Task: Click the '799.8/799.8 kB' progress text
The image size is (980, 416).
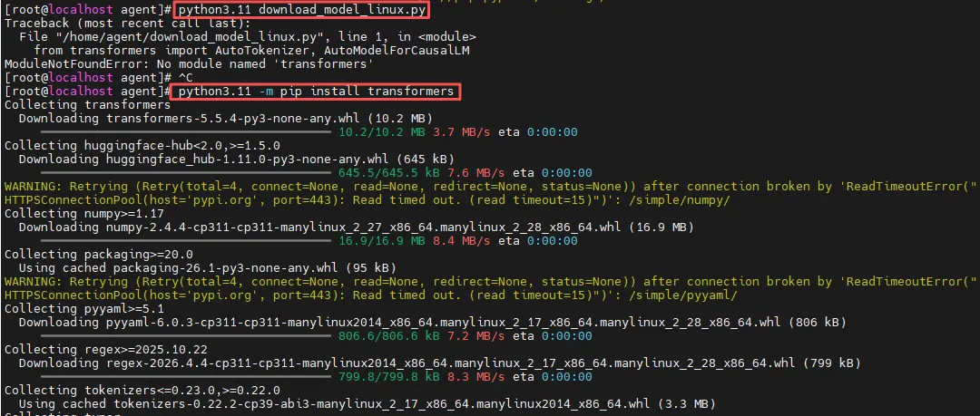Action: tap(388, 377)
